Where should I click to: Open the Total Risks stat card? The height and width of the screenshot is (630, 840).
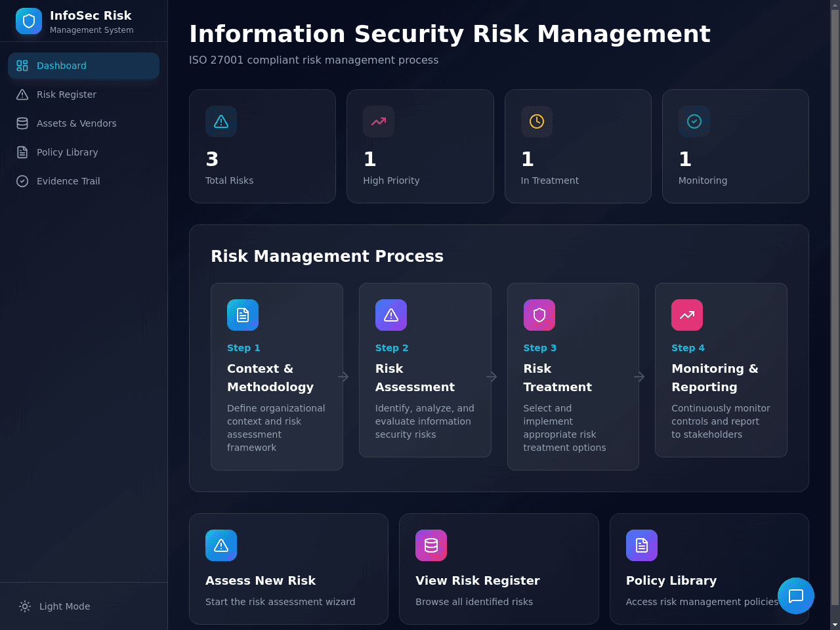pyautogui.click(x=262, y=146)
